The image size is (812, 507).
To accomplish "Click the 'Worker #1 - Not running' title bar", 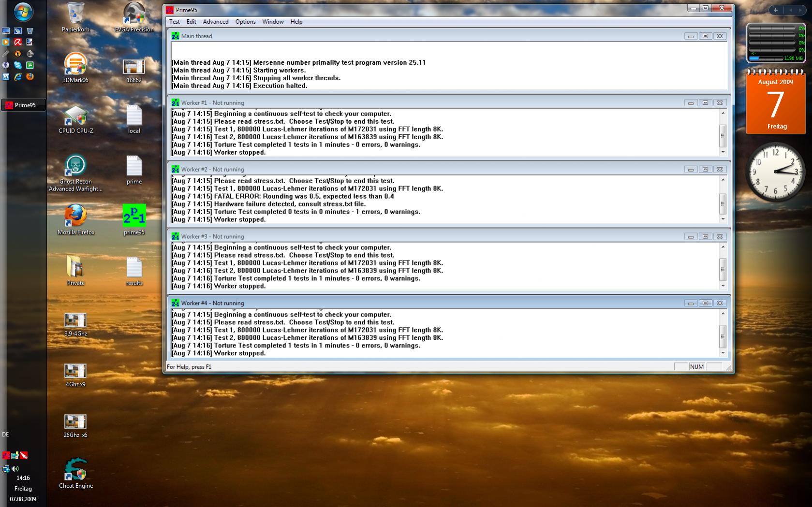I will [449, 102].
